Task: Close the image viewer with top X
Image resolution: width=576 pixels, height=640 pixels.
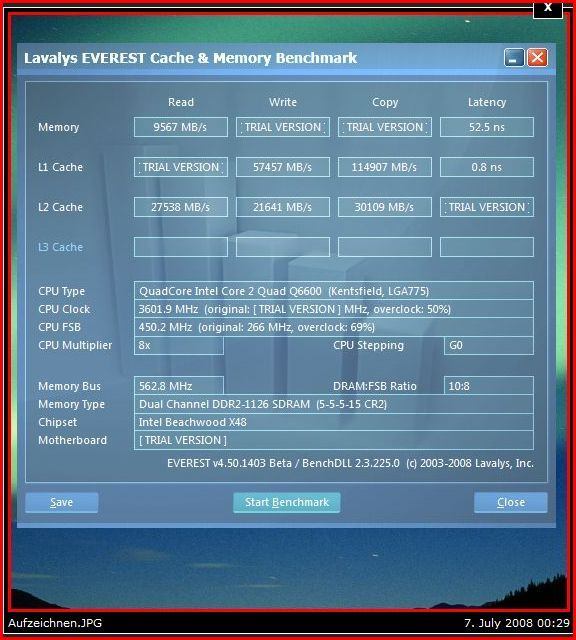Action: pos(548,8)
